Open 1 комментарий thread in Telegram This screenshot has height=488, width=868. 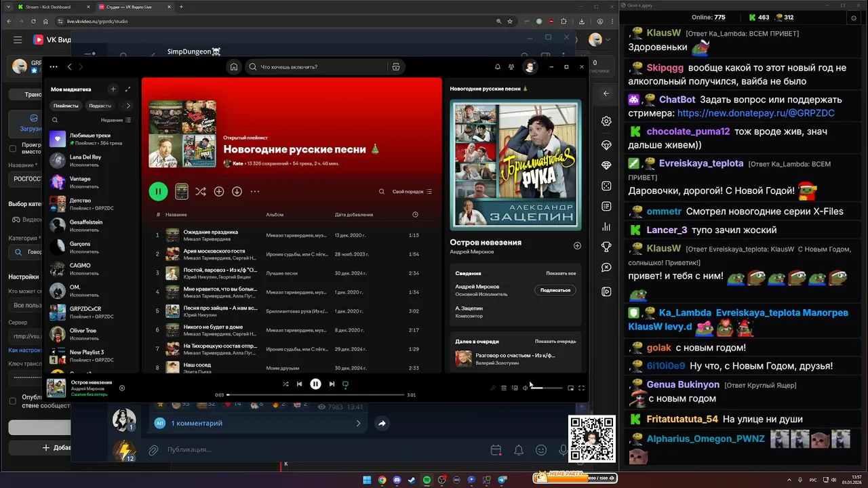click(259, 423)
